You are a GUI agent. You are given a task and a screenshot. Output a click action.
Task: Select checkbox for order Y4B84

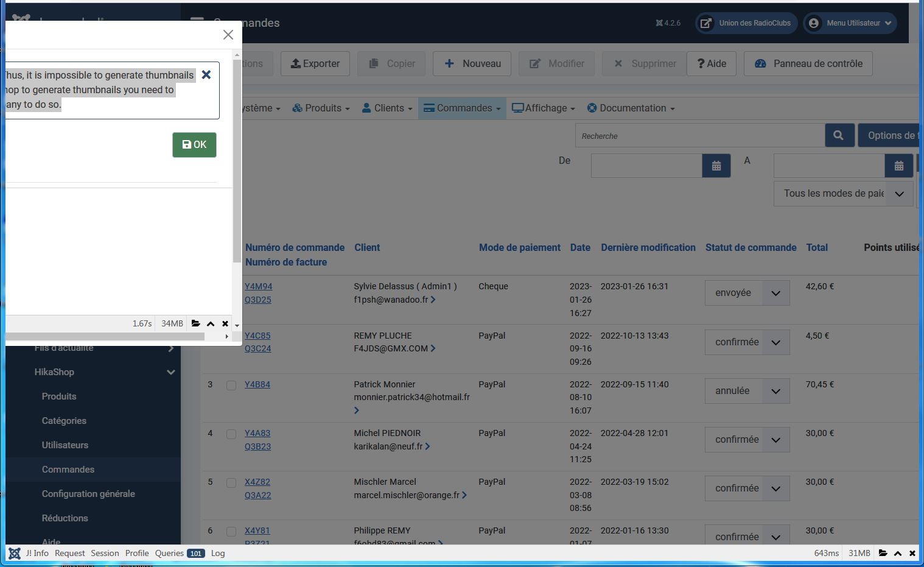pos(231,386)
